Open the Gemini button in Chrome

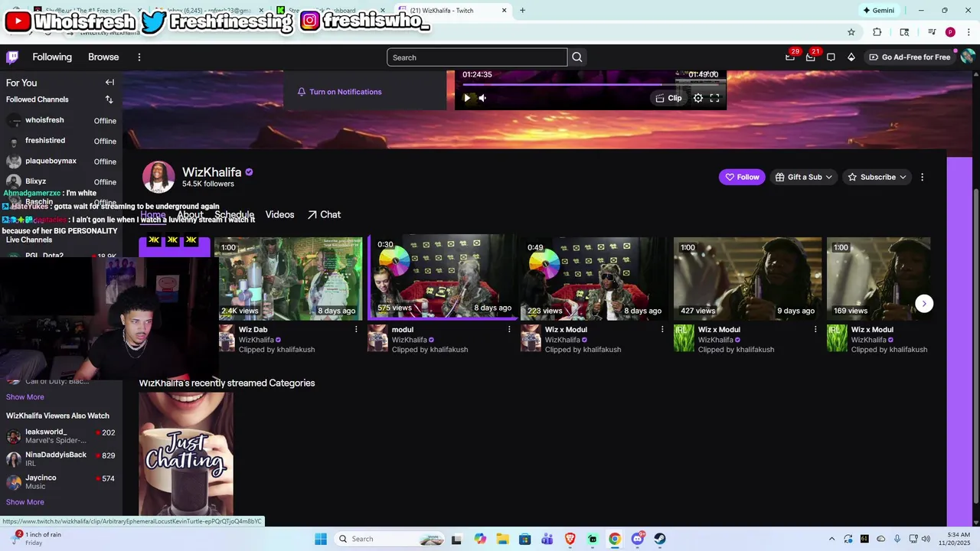point(878,11)
